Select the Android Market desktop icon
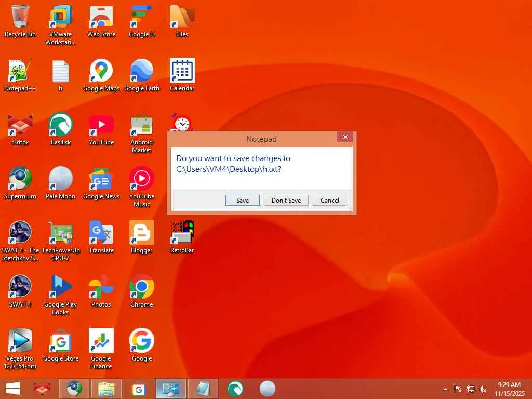Image resolution: width=532 pixels, height=399 pixels. (x=142, y=133)
